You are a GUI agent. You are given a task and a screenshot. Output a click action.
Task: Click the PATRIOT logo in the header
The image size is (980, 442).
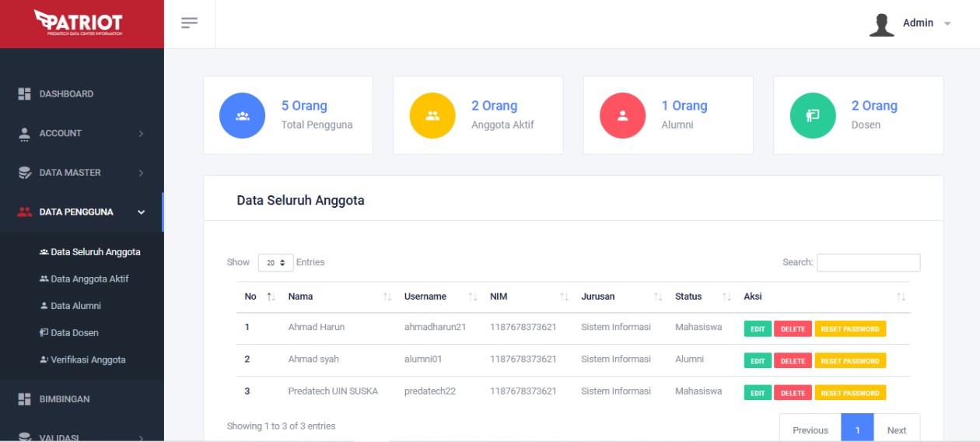[79, 23]
